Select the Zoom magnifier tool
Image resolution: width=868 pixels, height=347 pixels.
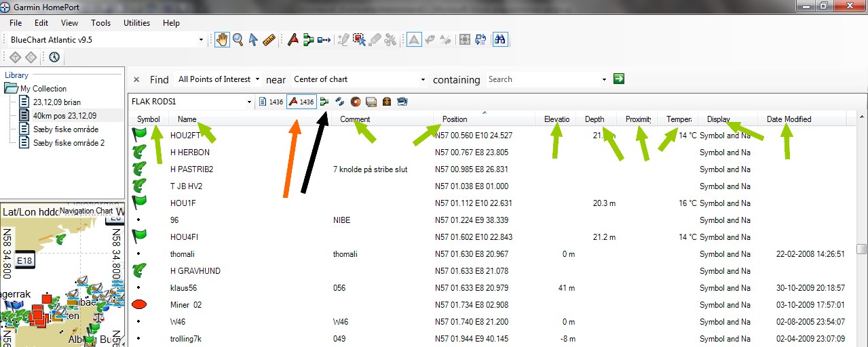238,40
